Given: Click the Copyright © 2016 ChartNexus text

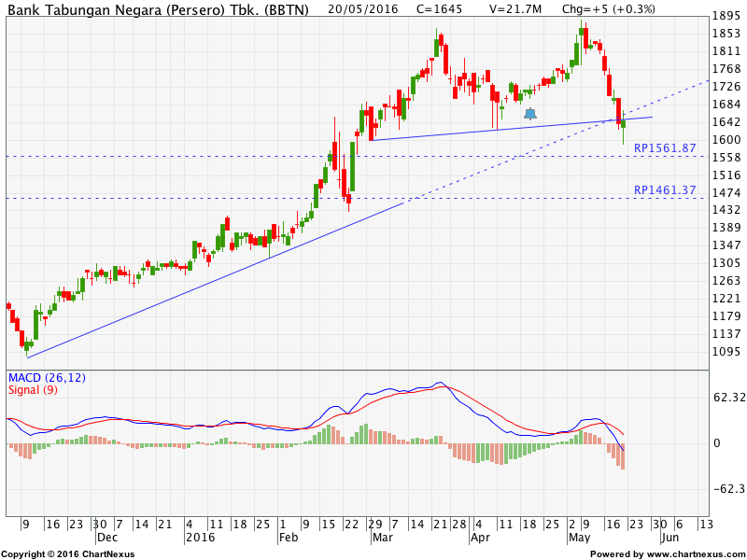Looking at the screenshot, I should (68, 554).
